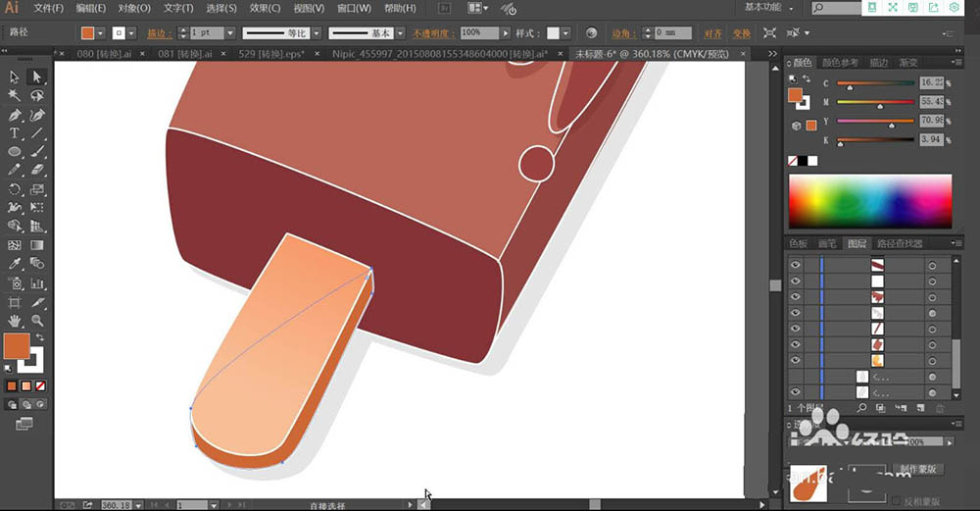This screenshot has height=511, width=980.
Task: Select the Eyedropper tool
Action: (x=15, y=263)
